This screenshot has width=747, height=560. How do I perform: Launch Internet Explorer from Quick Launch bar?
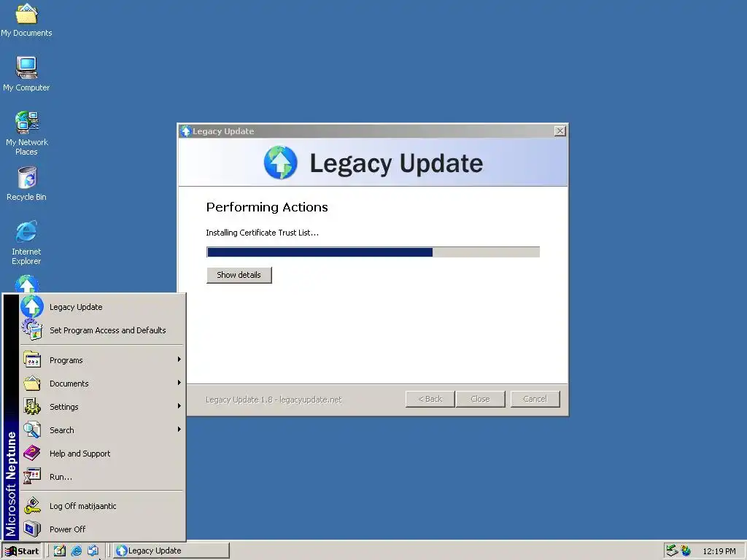click(76, 551)
